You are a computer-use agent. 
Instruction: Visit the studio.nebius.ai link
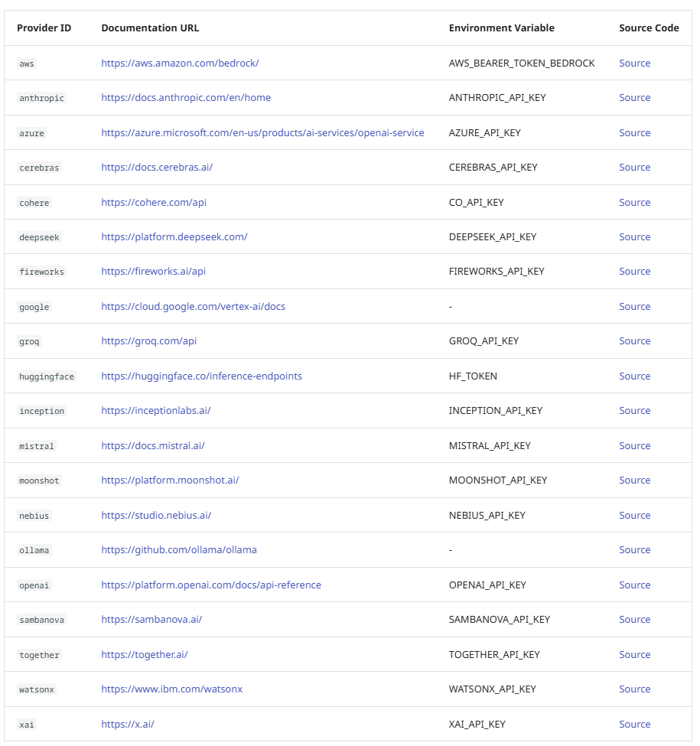point(156,516)
